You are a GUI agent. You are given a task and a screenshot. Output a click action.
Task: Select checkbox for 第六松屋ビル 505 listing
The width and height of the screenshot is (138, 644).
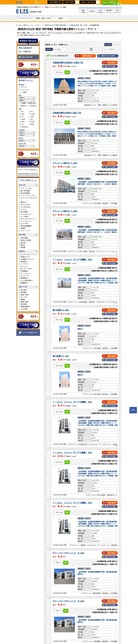48,329
